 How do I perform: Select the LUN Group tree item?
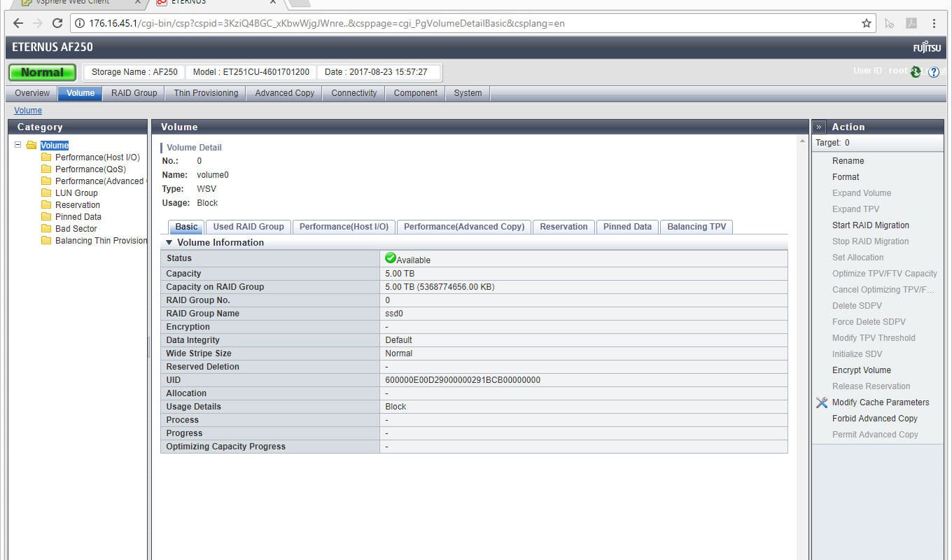[x=76, y=193]
